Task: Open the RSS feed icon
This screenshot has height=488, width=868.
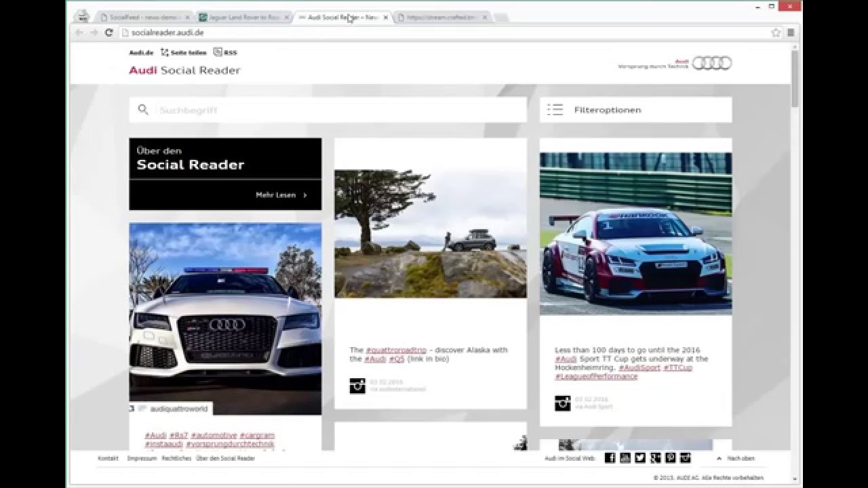Action: coord(217,52)
